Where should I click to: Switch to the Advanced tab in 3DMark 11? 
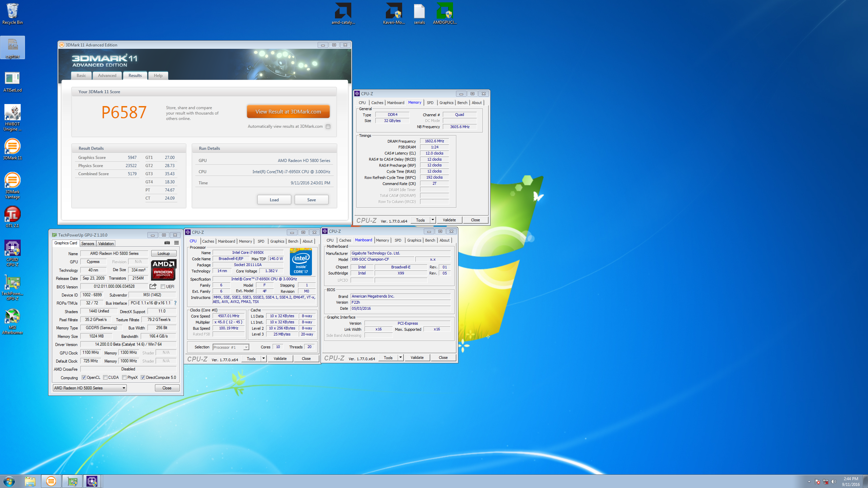pos(107,76)
